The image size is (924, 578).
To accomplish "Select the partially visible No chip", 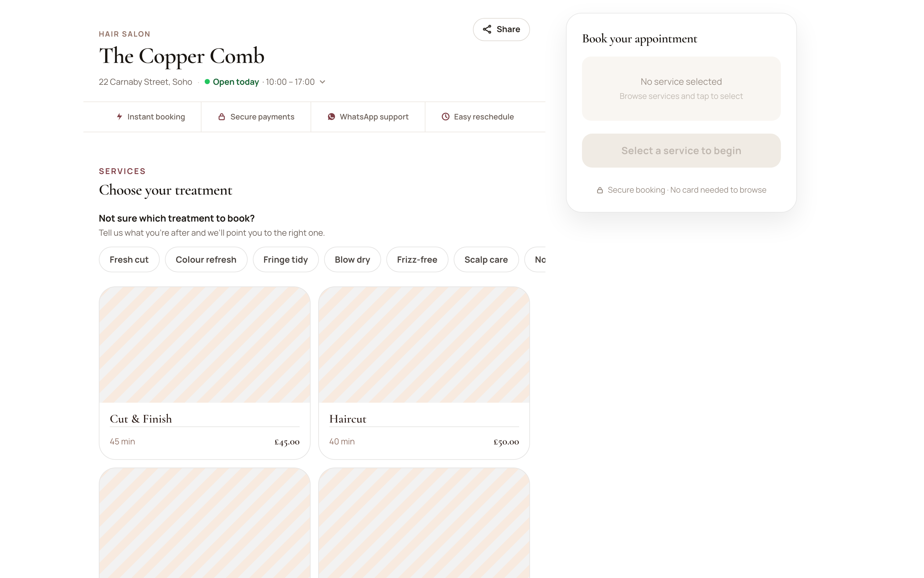I will (535, 259).
